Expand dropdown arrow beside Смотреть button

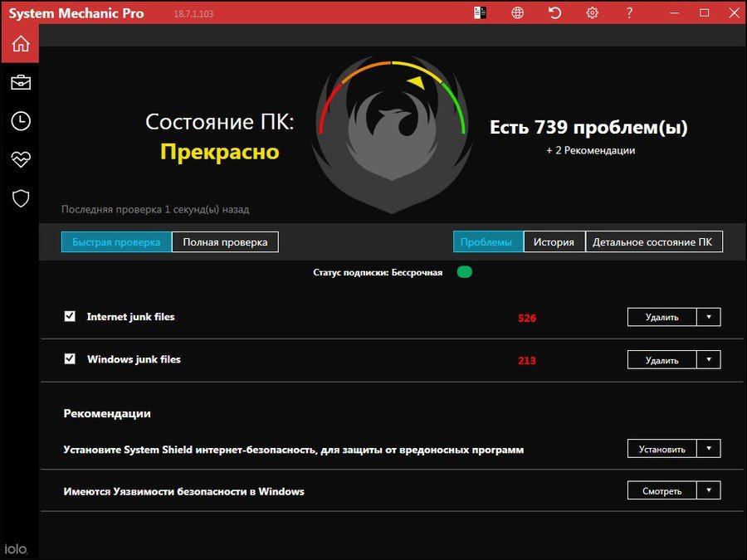click(709, 490)
